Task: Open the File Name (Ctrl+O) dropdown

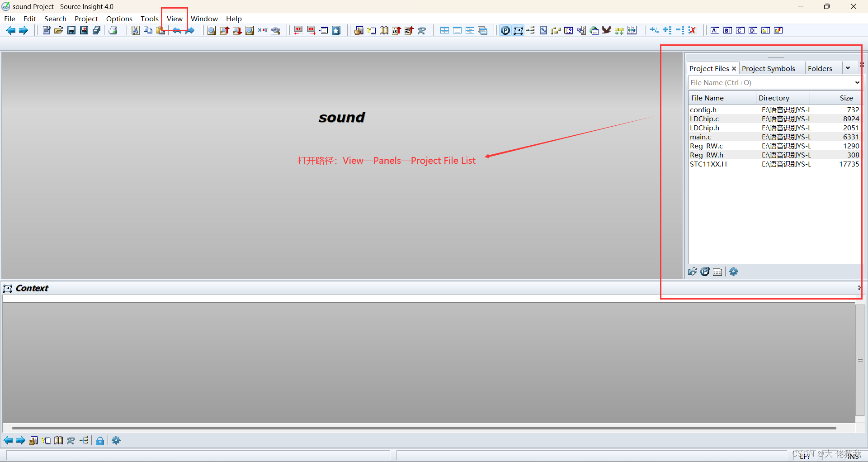Action: 857,82
